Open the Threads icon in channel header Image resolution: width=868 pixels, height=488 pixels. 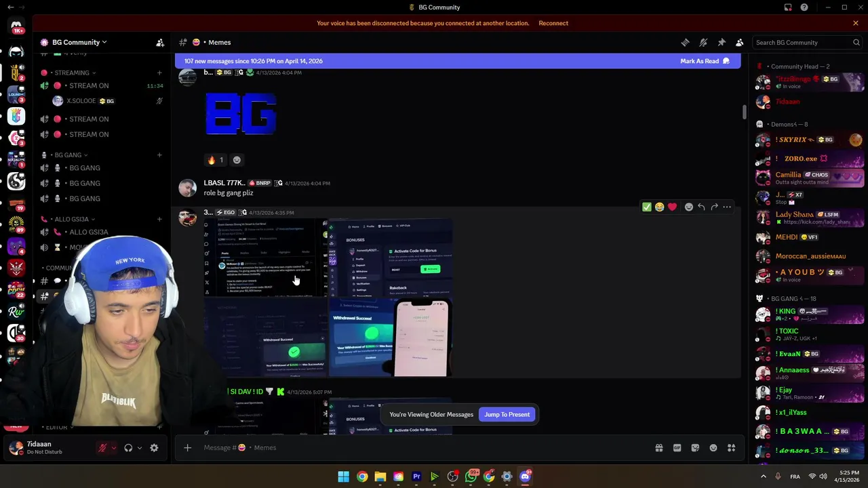point(685,42)
